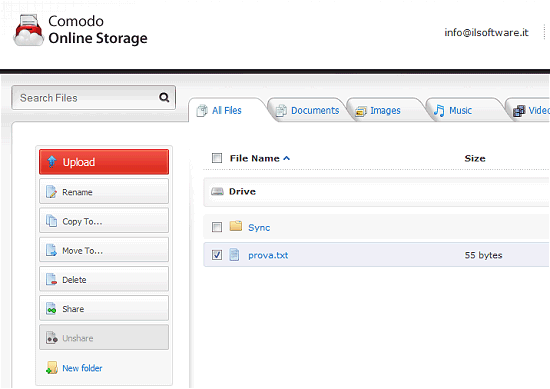Sort by File Name using the arrow
This screenshot has width=550, height=389.
point(287,158)
